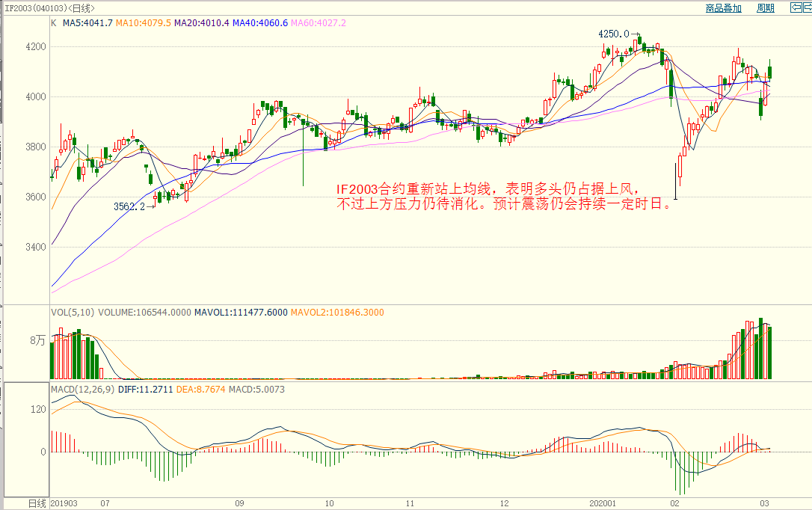This screenshot has width=812, height=510.
Task: Click the MAVOL1 volume average label
Action: point(241,313)
